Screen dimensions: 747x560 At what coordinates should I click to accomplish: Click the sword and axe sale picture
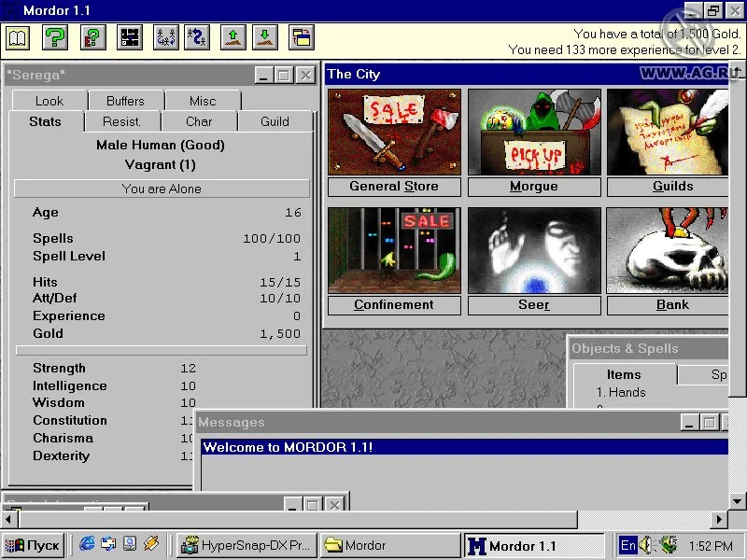click(x=394, y=132)
